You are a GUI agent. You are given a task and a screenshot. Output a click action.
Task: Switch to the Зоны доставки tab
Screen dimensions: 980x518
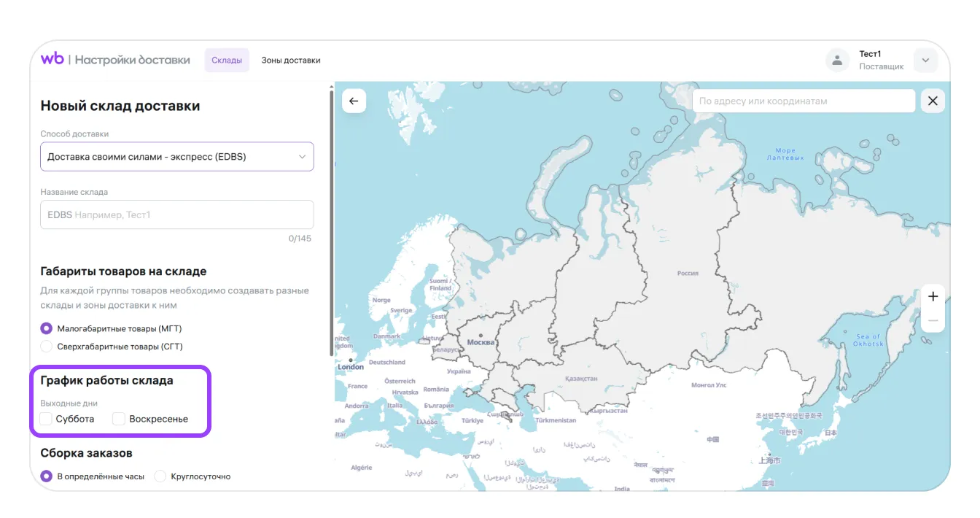(291, 61)
